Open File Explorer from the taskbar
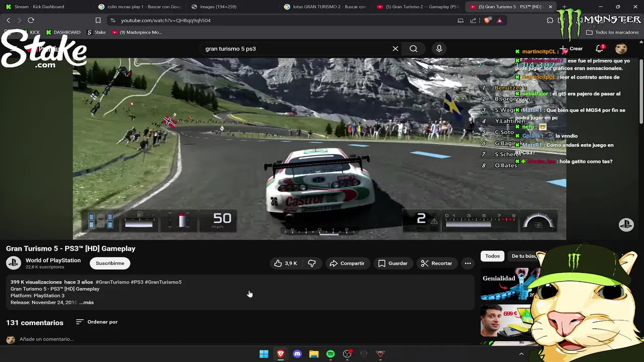Viewport: 644px width, 362px height. 314,354
